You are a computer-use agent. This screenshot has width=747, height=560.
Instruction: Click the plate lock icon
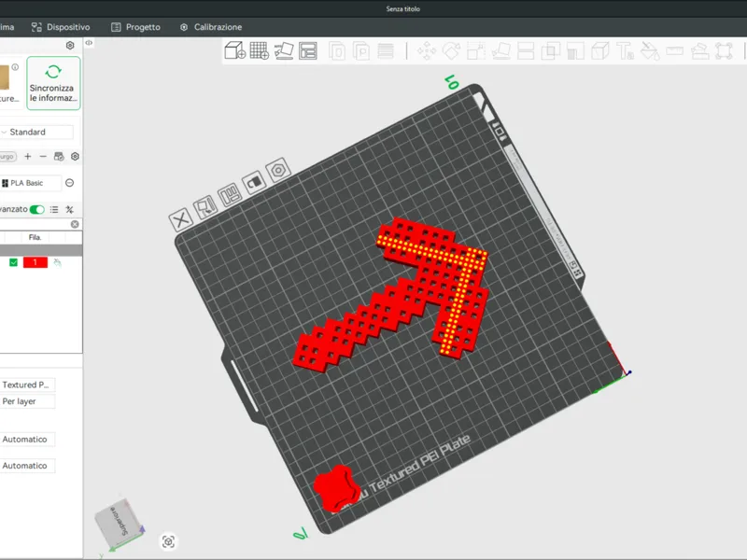point(254,182)
